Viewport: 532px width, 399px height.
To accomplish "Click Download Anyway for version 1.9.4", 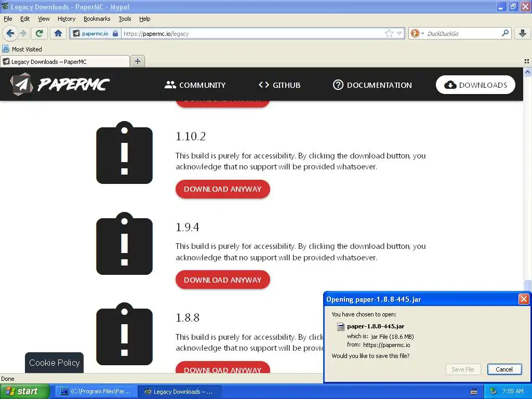I will point(222,280).
